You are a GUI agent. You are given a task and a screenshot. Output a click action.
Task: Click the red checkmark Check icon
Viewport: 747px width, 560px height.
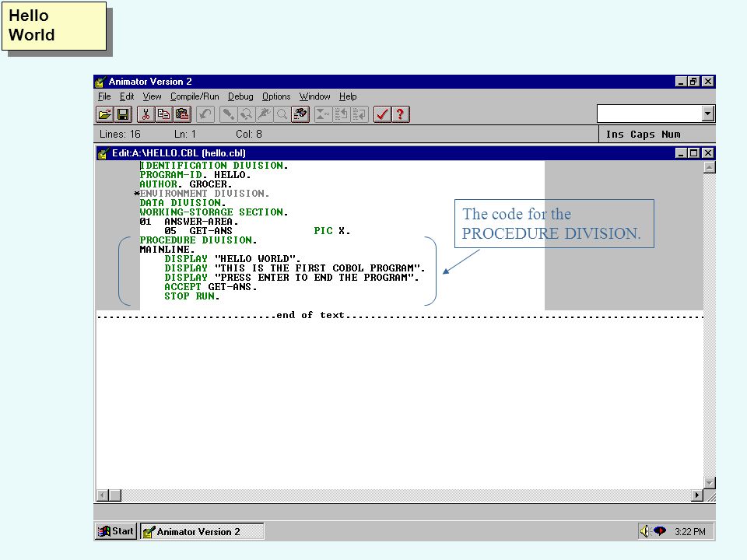click(x=382, y=114)
